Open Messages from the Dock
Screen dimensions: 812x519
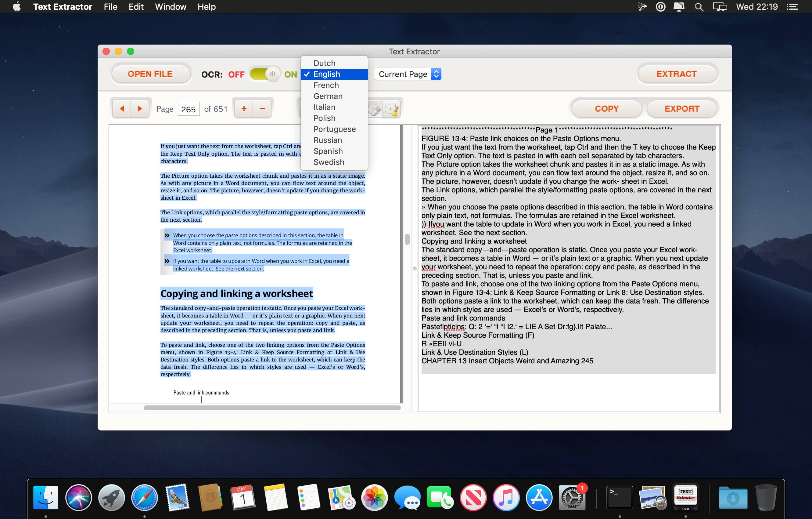(x=407, y=497)
